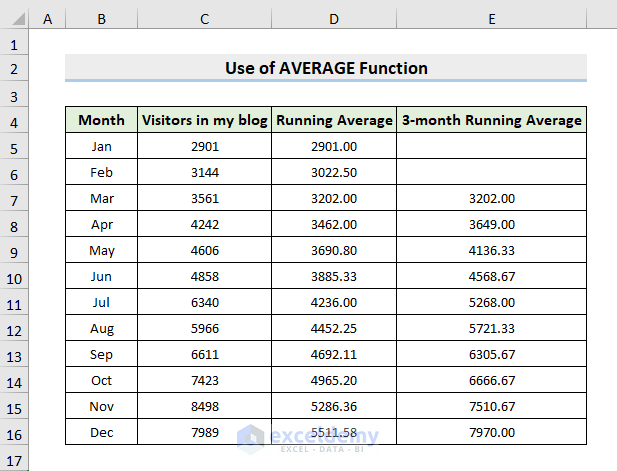The height and width of the screenshot is (471, 617).
Task: Select the cell containing 3690.80
Action: [x=334, y=250]
